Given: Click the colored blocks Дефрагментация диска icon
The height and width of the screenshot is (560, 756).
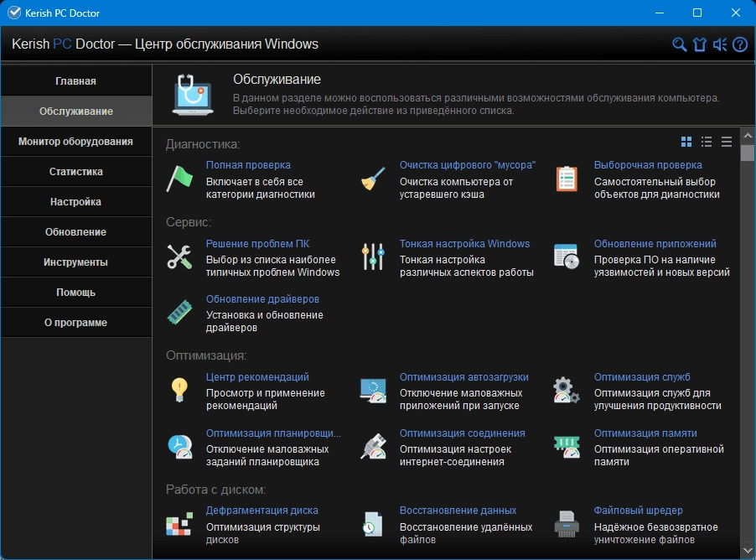Looking at the screenshot, I should coord(179,524).
